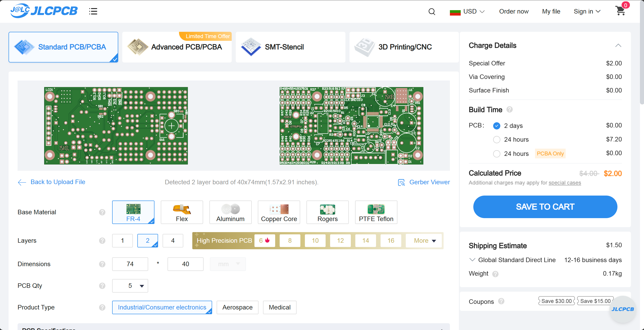The width and height of the screenshot is (644, 330).
Task: Open the hamburger menu icon next to logo
Action: [x=93, y=11]
